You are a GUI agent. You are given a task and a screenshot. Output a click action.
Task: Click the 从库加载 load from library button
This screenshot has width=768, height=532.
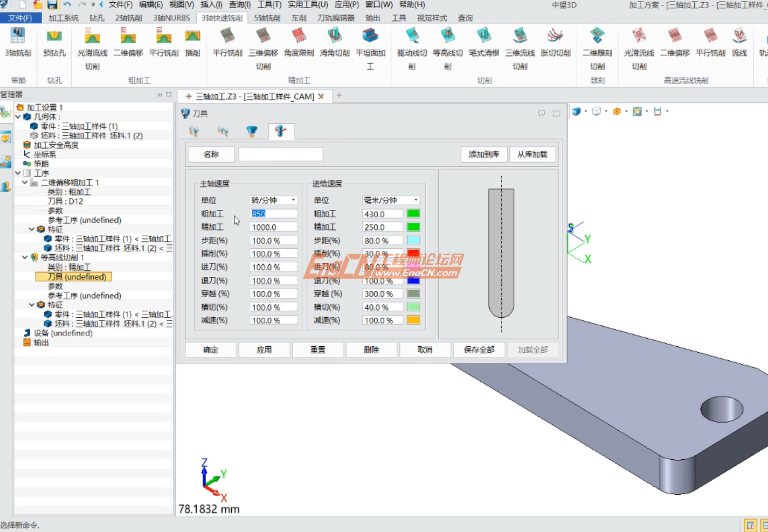(x=532, y=155)
